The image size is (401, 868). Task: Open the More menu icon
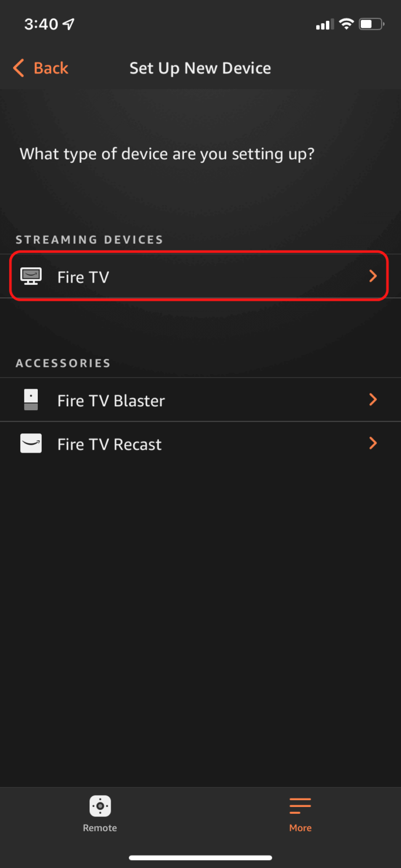pos(300,805)
